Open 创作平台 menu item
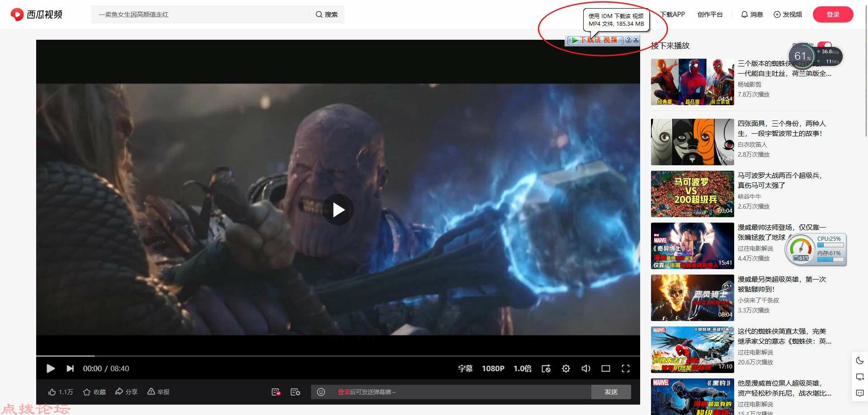Image resolution: width=868 pixels, height=415 pixels. click(x=710, y=14)
